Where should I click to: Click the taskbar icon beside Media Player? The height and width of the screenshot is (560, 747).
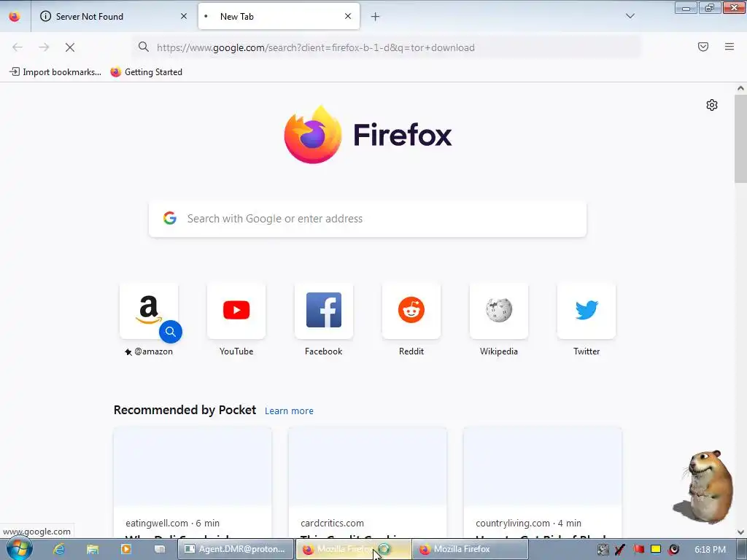(160, 549)
